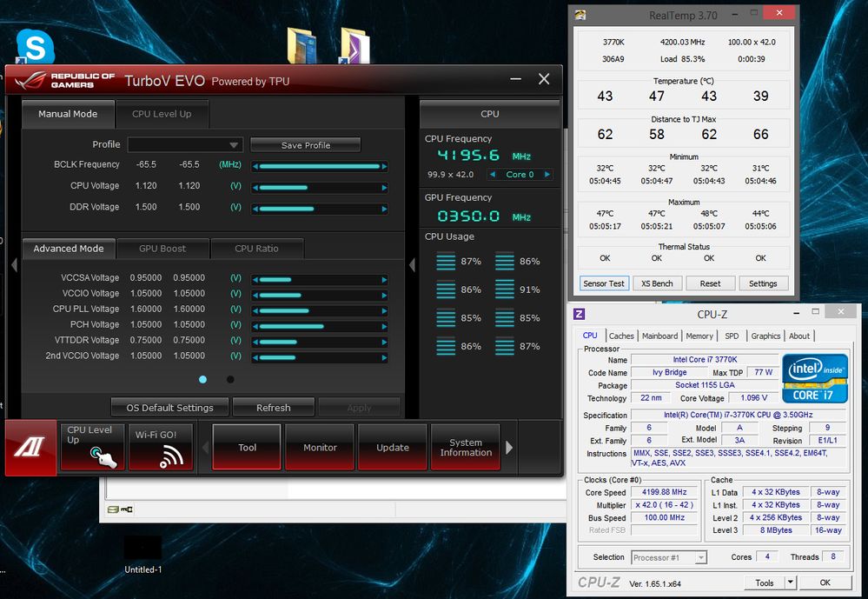The width and height of the screenshot is (868, 599).
Task: Switch to second page dot in Advanced Mode
Action: click(230, 380)
